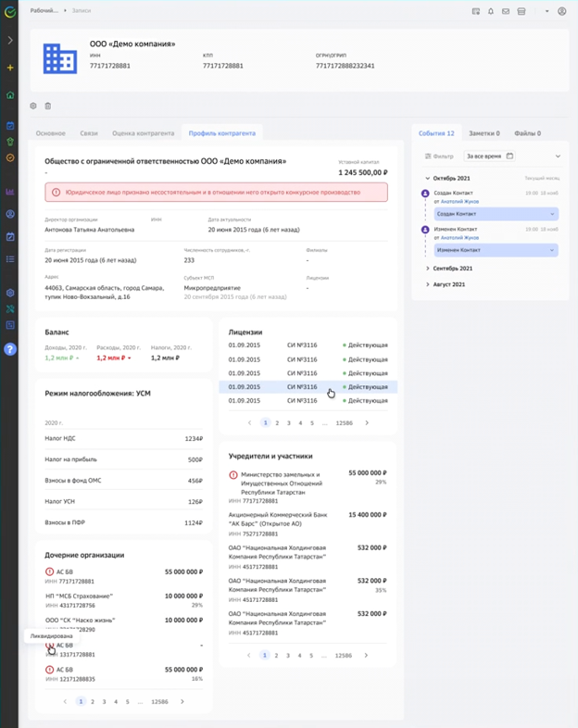Expand the left sidebar with arrow
The height and width of the screenshot is (728, 578).
10,41
